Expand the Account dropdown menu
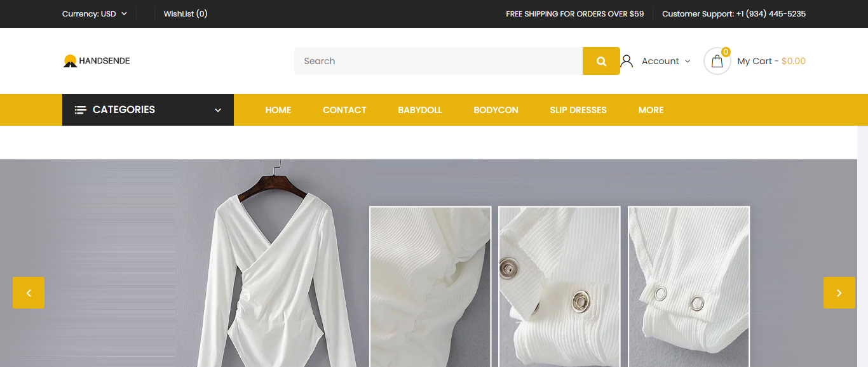This screenshot has height=367, width=868. [x=665, y=61]
